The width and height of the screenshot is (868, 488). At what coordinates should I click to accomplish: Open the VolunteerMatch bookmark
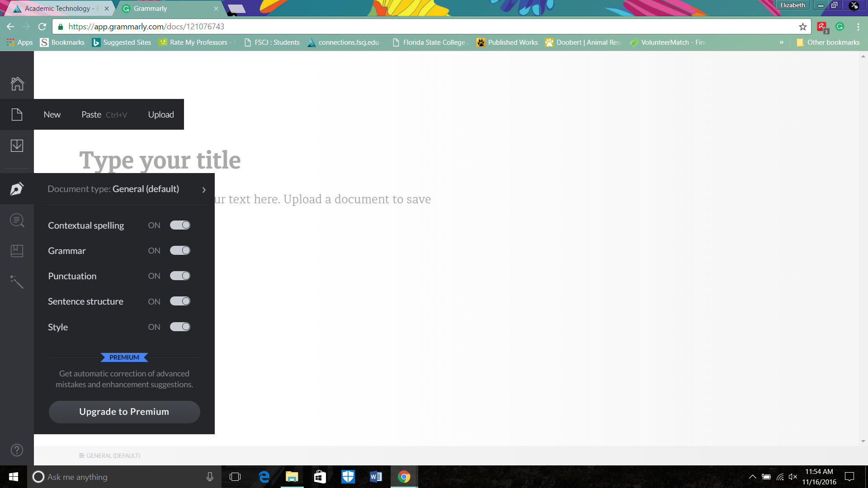pos(668,42)
